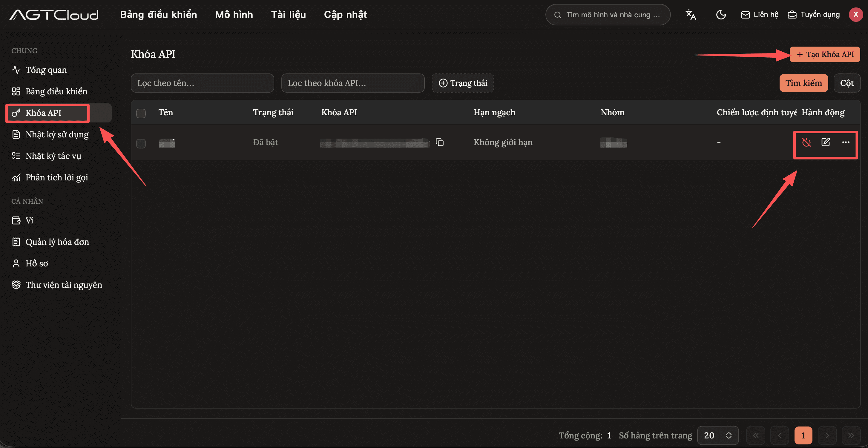
Task: Open the Liên hệ contact link
Action: pyautogui.click(x=760, y=14)
